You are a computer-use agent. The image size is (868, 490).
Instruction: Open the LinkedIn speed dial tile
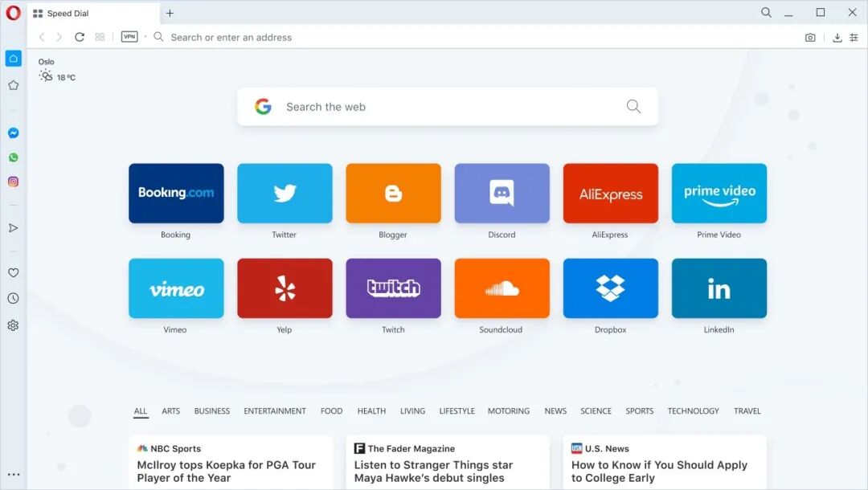[719, 288]
